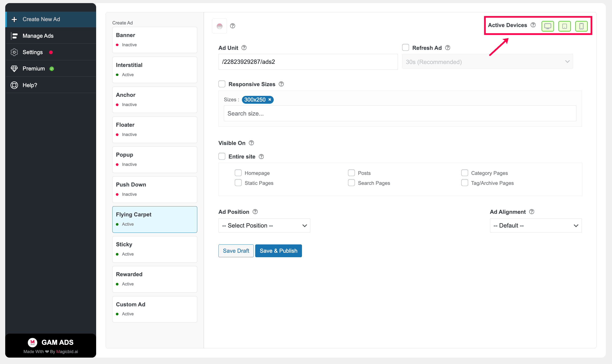Click the Ad Unit input field

308,62
